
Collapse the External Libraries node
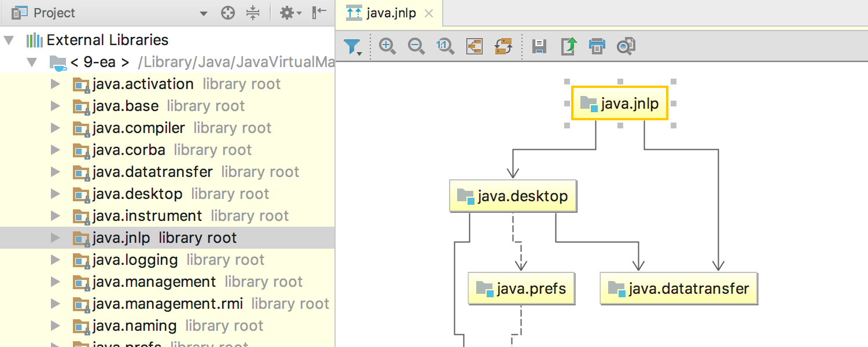[9, 40]
